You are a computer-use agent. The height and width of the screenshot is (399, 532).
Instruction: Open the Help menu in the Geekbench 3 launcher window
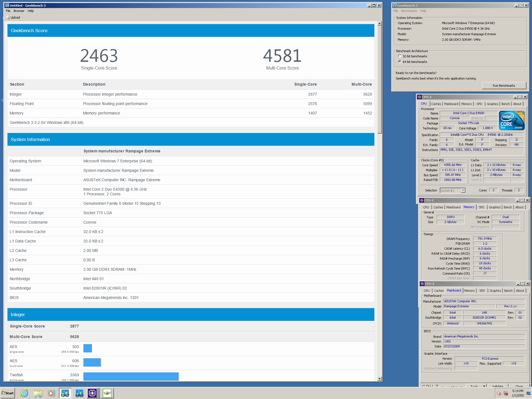(423, 11)
